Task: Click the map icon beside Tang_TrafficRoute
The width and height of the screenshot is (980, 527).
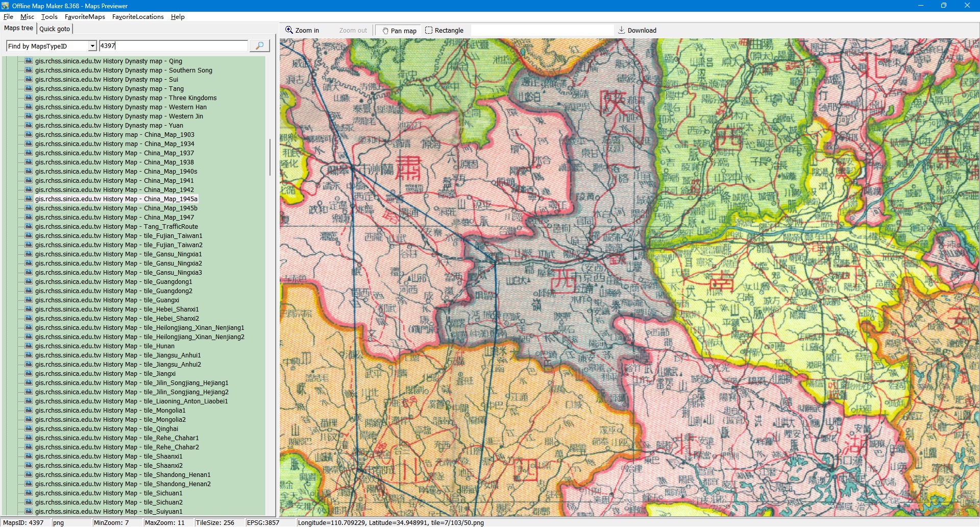Action: click(x=29, y=227)
